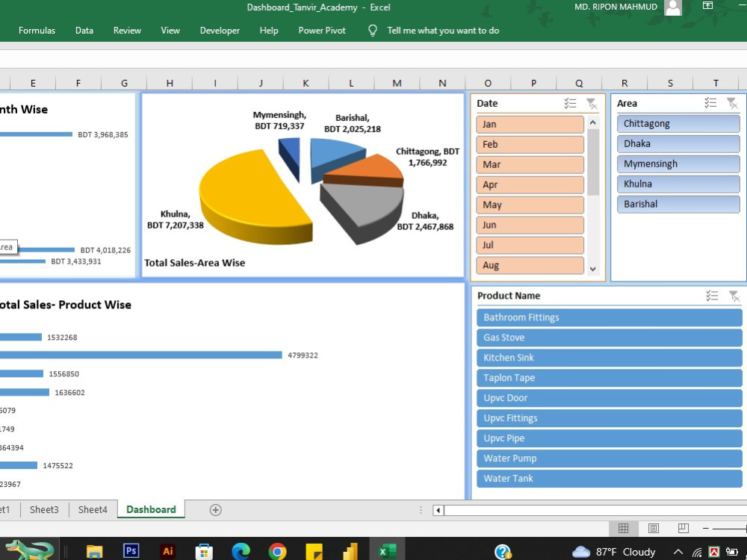The width and height of the screenshot is (747, 560).
Task: Click the Excel taskbar icon
Action: [x=387, y=552]
